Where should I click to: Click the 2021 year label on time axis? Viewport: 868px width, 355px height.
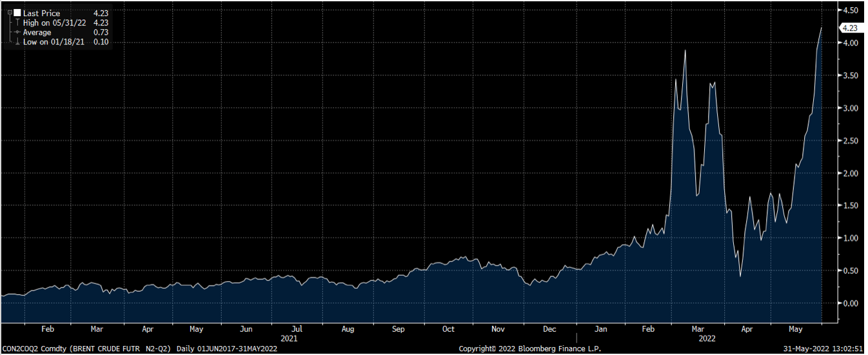tap(289, 338)
